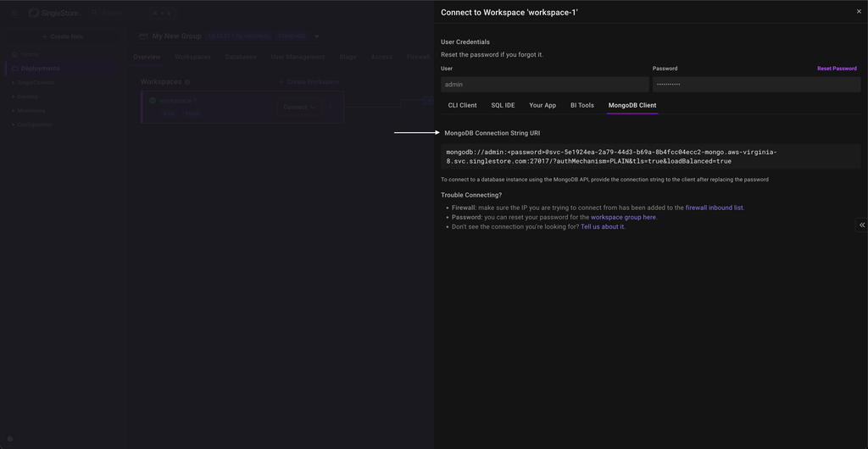
Task: Click the S-00 size tag
Action: point(169,114)
